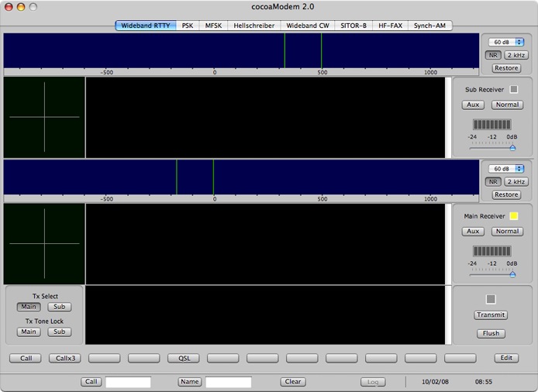Screen dimensions: 538x392
Task: Click the blank macro button after Callx3
Action: point(105,359)
